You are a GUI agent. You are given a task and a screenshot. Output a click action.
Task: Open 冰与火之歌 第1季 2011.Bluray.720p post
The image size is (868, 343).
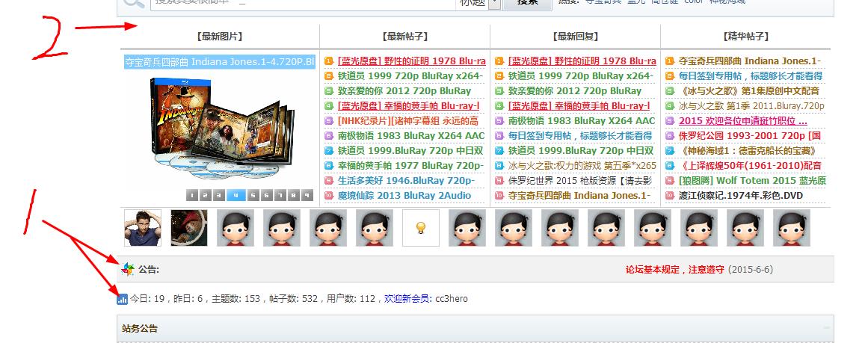coord(752,105)
